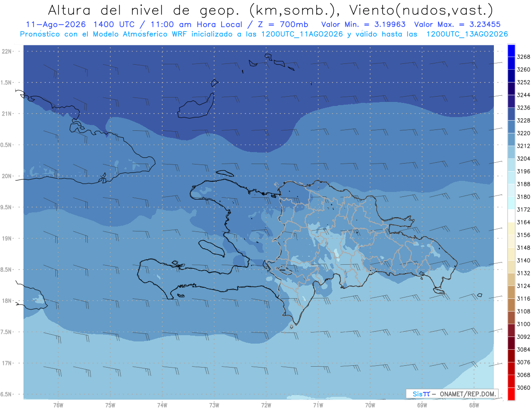Click the '69W' longitude axis label
532x411 pixels.
(x=422, y=405)
